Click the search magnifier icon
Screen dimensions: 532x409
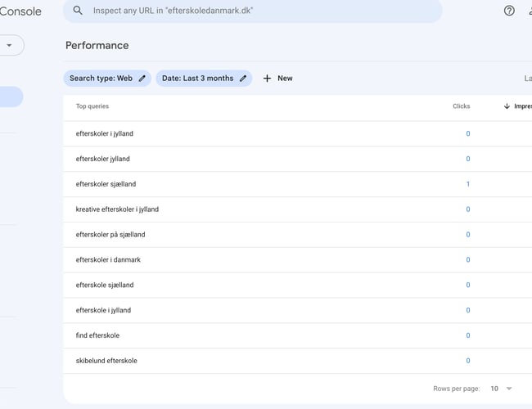(x=79, y=11)
